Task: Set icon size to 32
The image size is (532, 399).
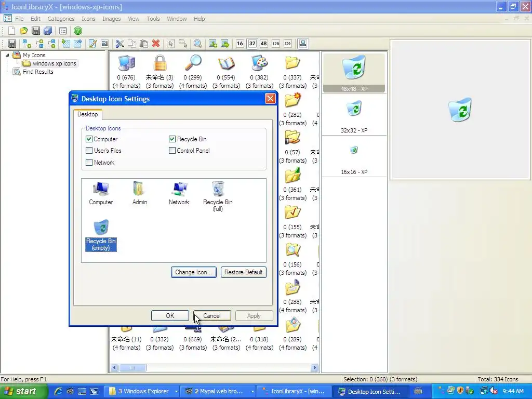Action: [252, 44]
